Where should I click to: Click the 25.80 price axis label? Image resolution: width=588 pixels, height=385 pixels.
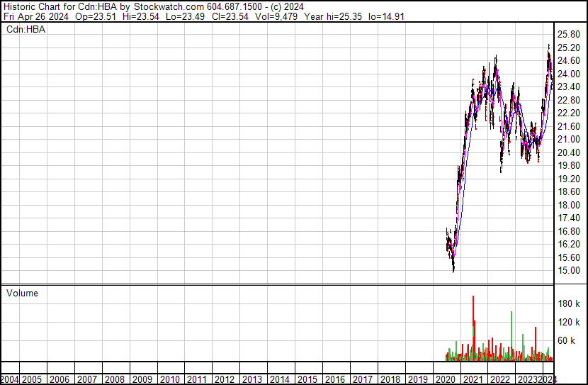click(x=569, y=34)
